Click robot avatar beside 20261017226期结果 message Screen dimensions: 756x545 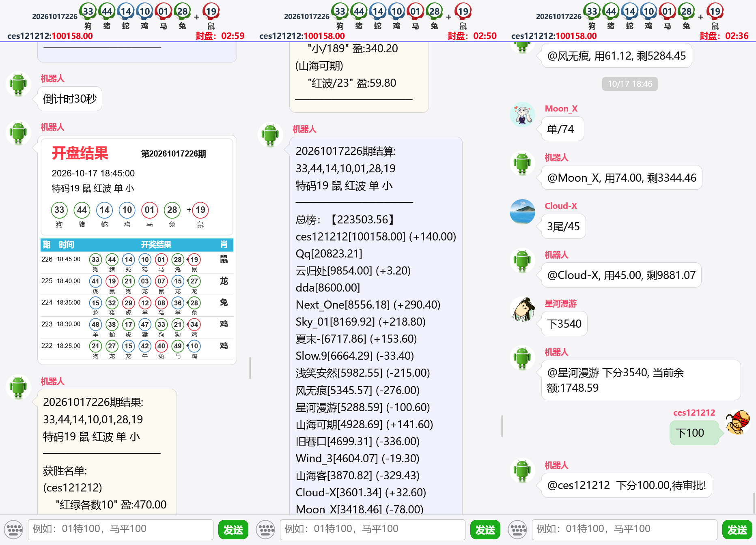point(18,387)
